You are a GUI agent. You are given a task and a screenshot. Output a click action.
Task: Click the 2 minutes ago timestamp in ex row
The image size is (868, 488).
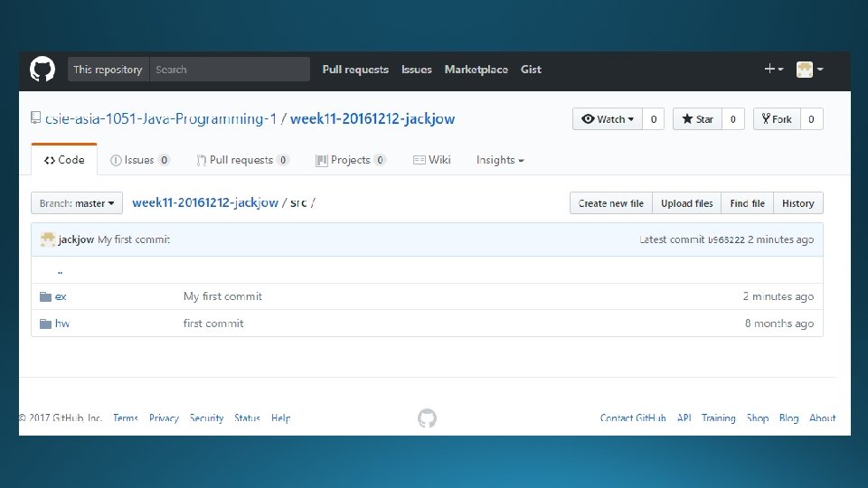[778, 296]
